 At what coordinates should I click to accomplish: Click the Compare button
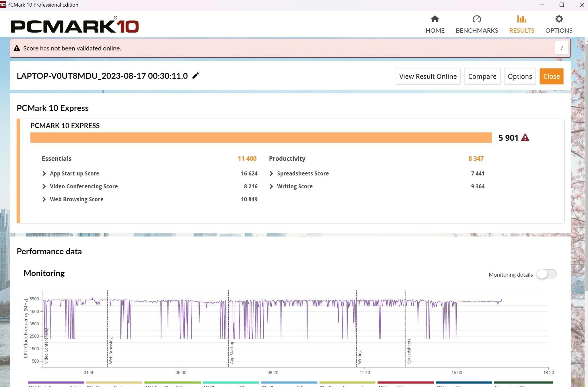click(482, 76)
